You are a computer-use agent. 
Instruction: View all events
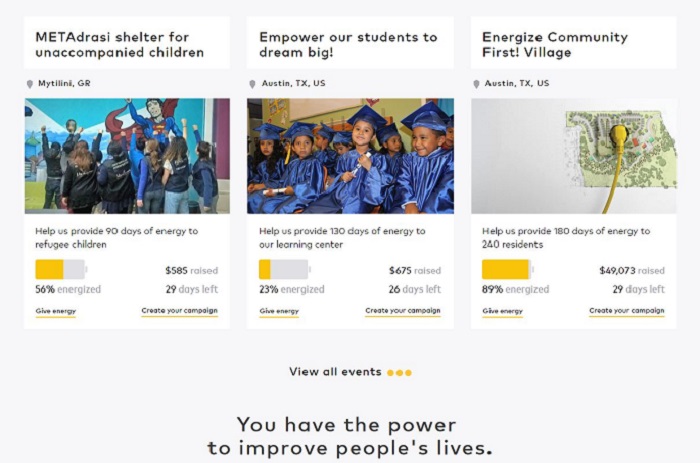click(x=335, y=372)
